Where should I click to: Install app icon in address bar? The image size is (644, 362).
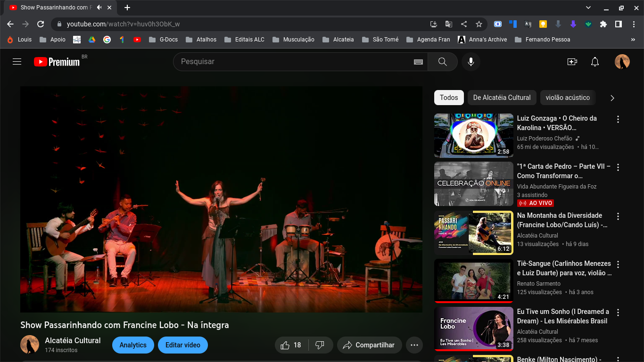coord(434,24)
